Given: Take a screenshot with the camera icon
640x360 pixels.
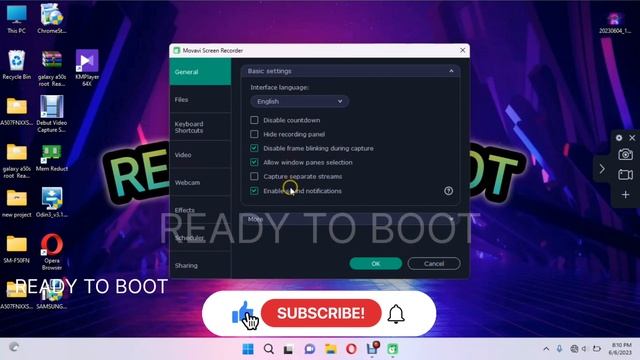Looking at the screenshot, I should pos(625,155).
